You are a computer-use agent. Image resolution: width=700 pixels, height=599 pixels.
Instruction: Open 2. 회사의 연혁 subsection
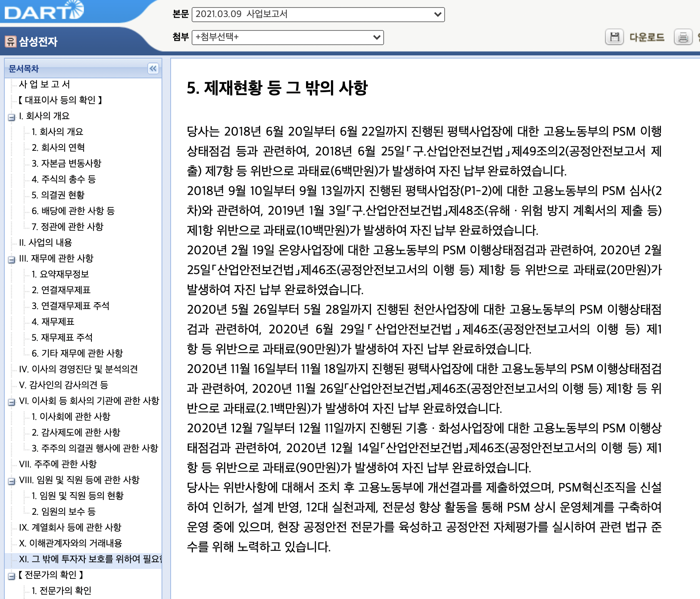click(58, 148)
